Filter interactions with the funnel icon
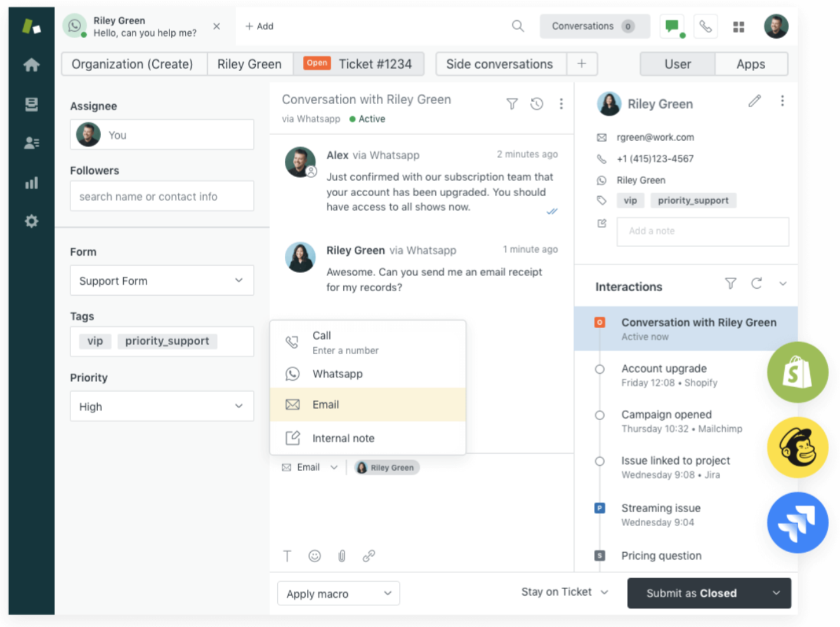Image resolution: width=840 pixels, height=627 pixels. [730, 284]
